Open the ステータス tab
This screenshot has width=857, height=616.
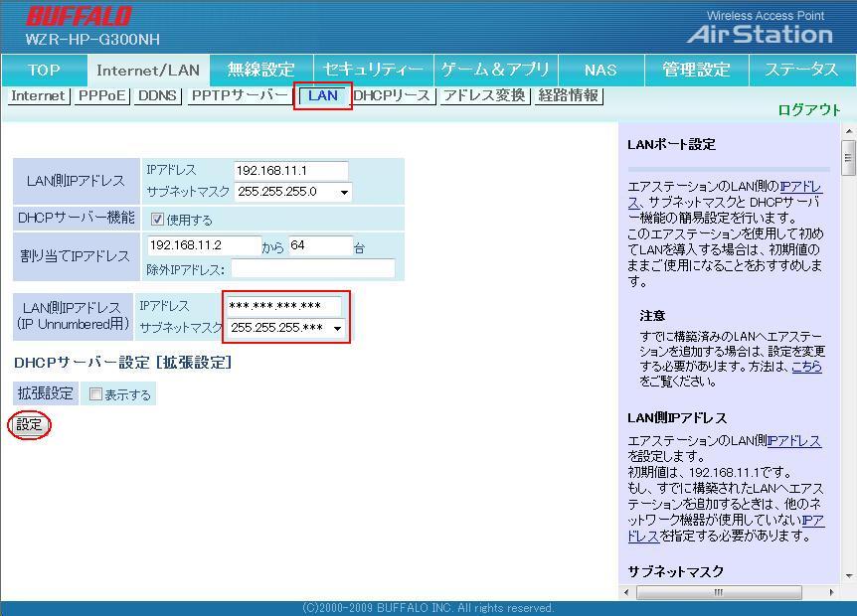point(801,70)
